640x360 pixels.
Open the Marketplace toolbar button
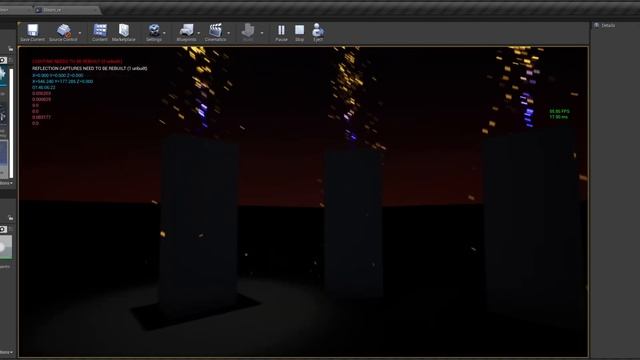click(123, 33)
